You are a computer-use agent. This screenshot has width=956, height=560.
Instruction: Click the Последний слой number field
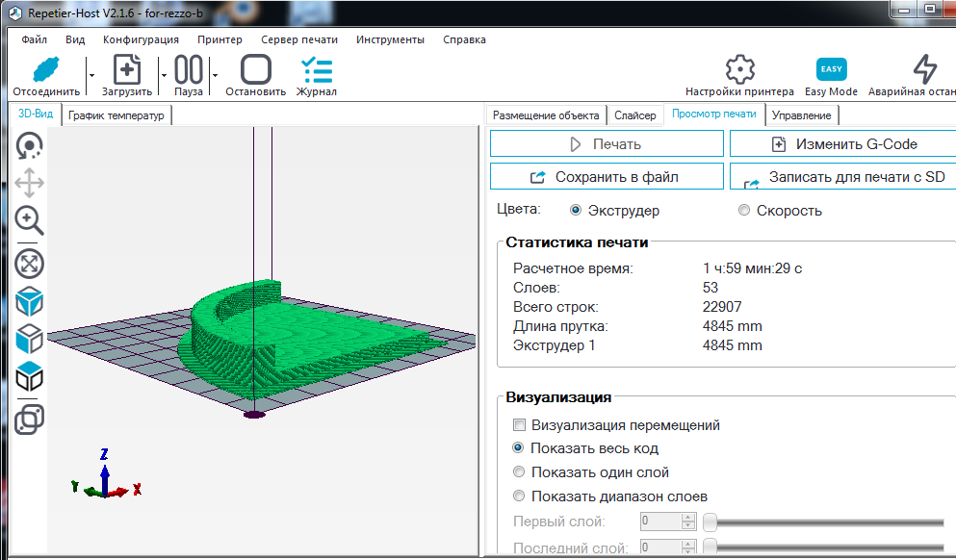[x=660, y=547]
